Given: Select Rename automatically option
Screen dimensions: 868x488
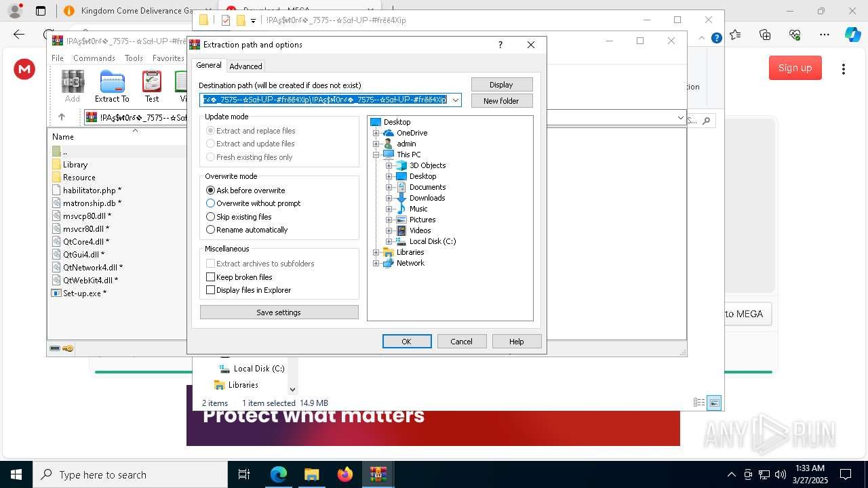Looking at the screenshot, I should coord(210,230).
